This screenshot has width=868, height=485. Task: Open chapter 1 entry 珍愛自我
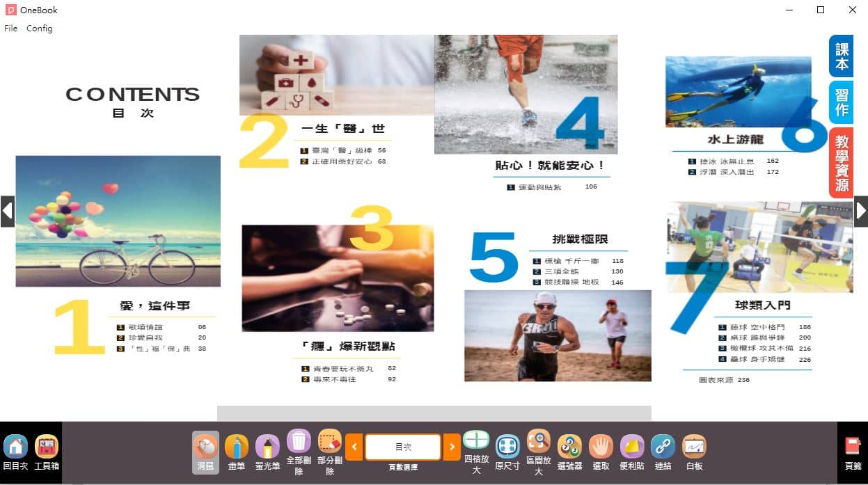161,337
